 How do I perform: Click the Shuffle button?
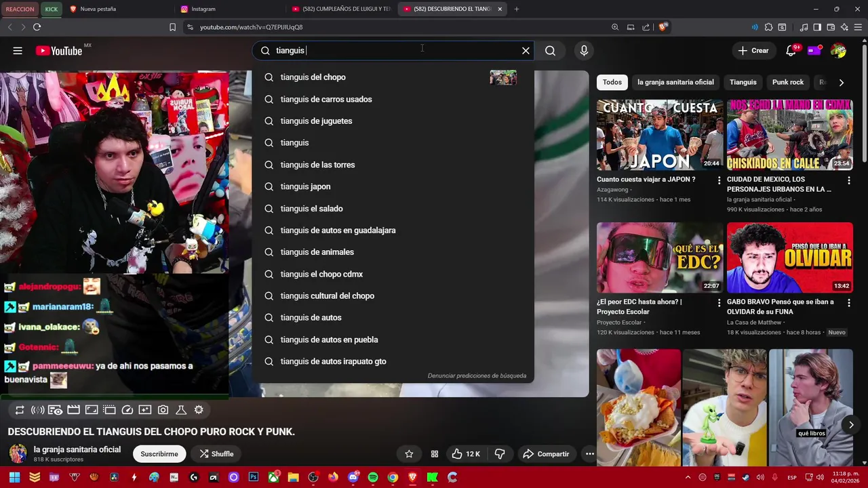(216, 454)
